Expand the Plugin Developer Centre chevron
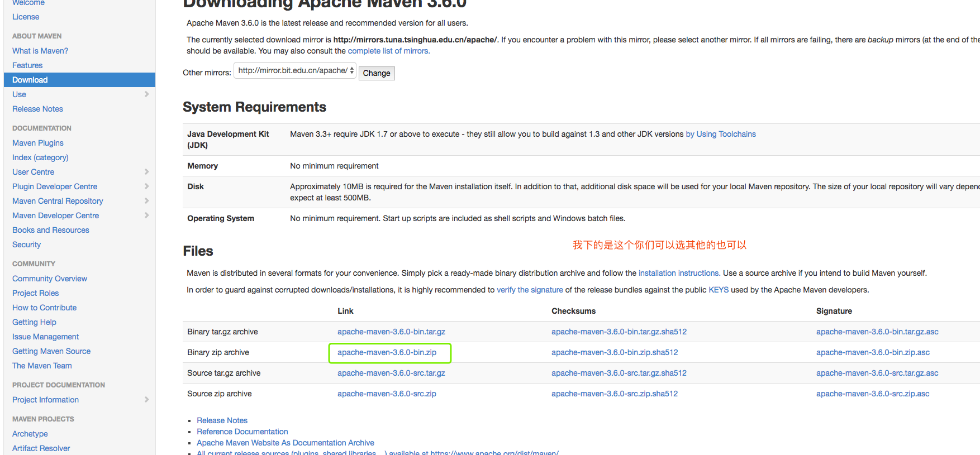980x455 pixels. tap(147, 186)
